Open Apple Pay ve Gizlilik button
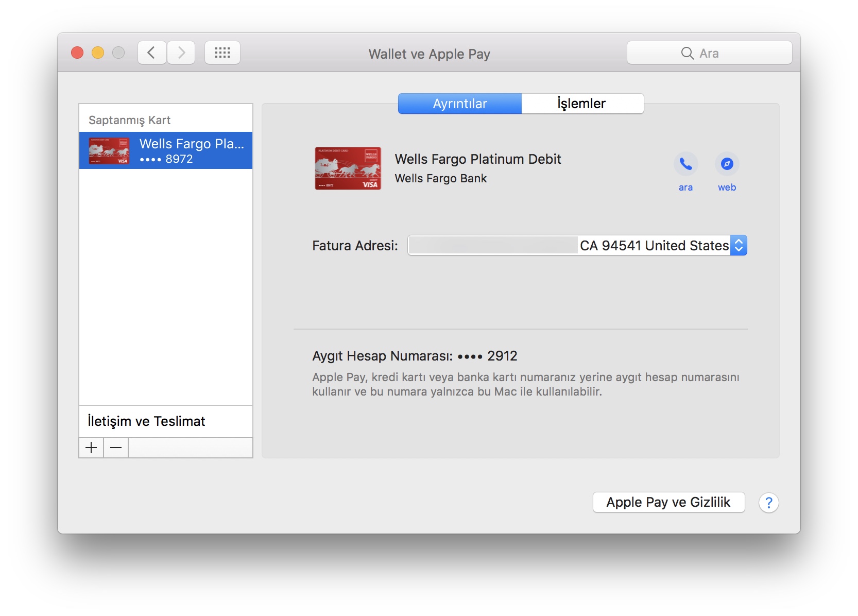This screenshot has width=858, height=616. (668, 502)
